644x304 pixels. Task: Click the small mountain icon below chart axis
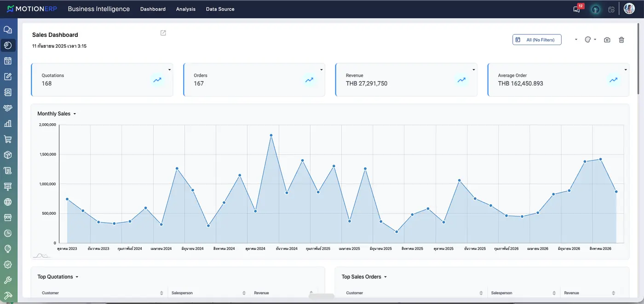pos(41,255)
